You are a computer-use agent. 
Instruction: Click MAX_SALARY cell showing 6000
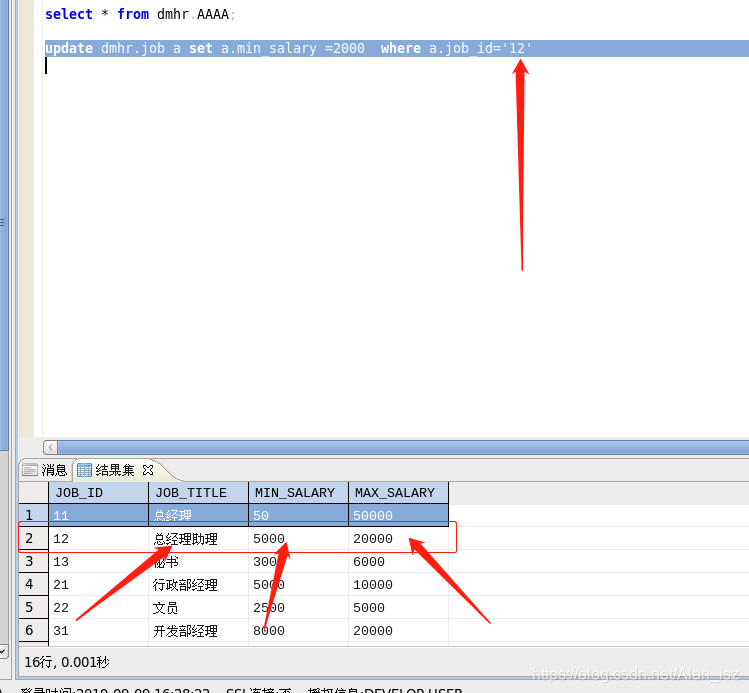tap(398, 562)
